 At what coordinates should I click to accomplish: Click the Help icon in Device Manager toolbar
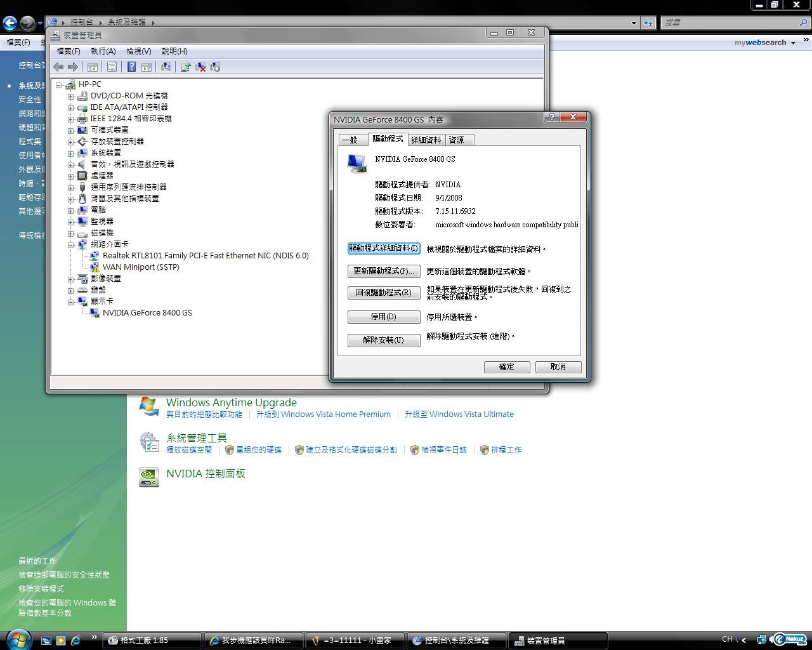click(x=131, y=67)
